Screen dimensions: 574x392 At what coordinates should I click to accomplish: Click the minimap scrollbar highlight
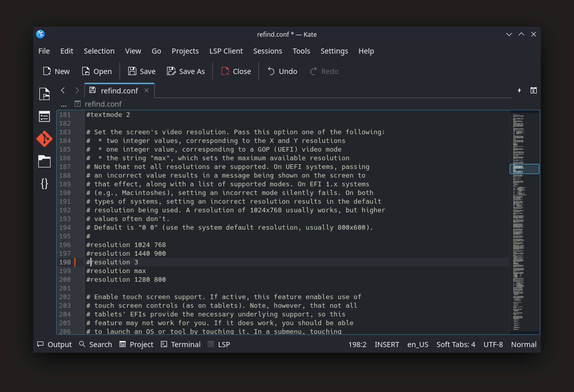(x=524, y=169)
